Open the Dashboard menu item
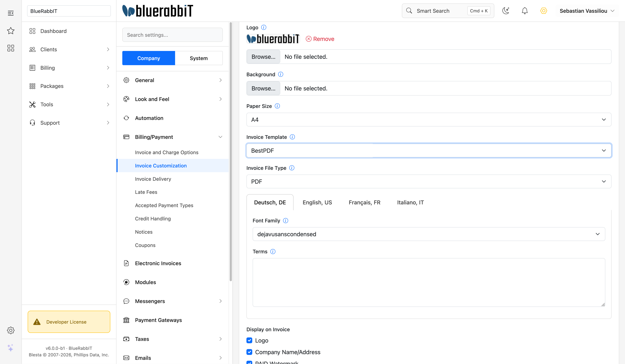This screenshot has height=364, width=625. click(x=53, y=31)
